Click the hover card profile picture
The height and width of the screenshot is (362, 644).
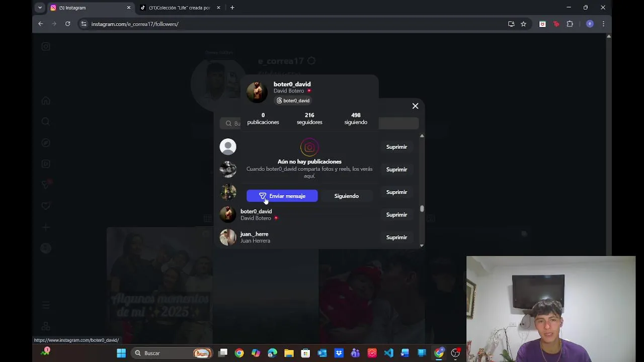pyautogui.click(x=257, y=92)
